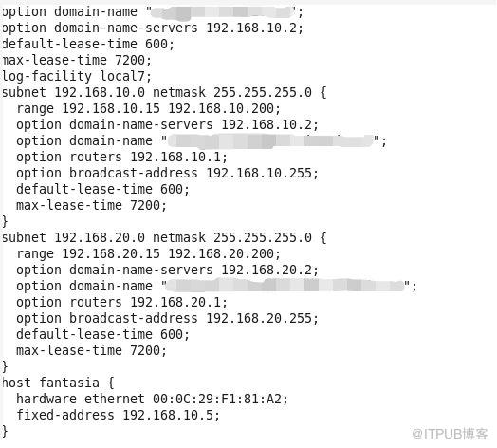Click the @ITPUB博客 watermark text
497x448 pixels.
click(450, 434)
